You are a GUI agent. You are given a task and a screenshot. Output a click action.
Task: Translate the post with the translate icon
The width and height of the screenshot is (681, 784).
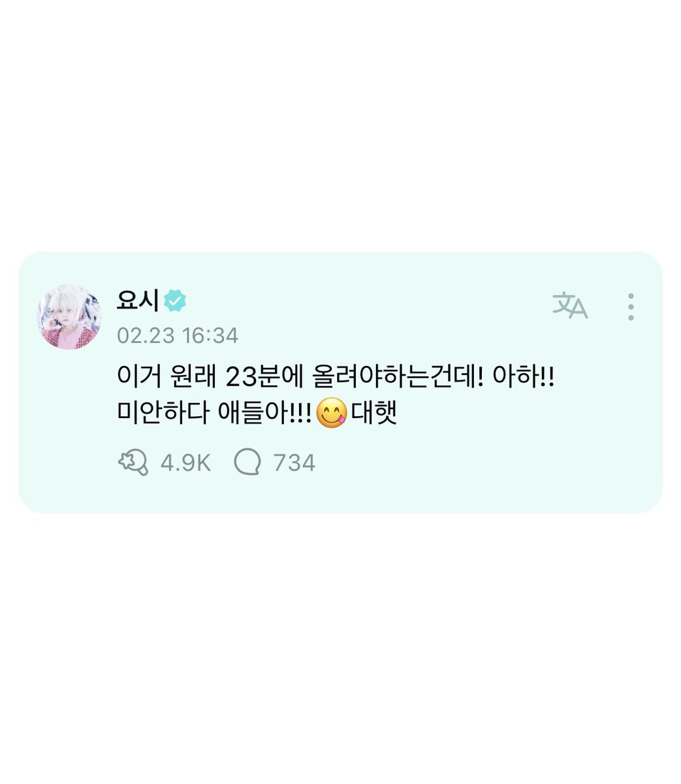click(570, 306)
